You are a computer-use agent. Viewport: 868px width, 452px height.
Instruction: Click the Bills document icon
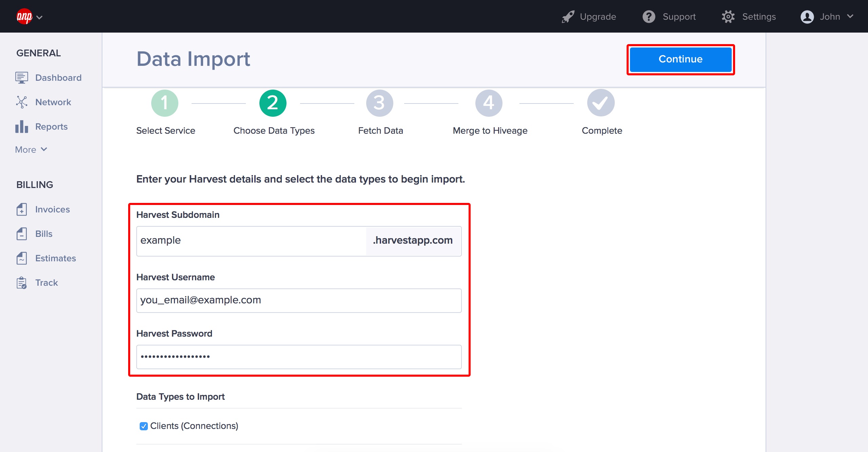coord(21,234)
